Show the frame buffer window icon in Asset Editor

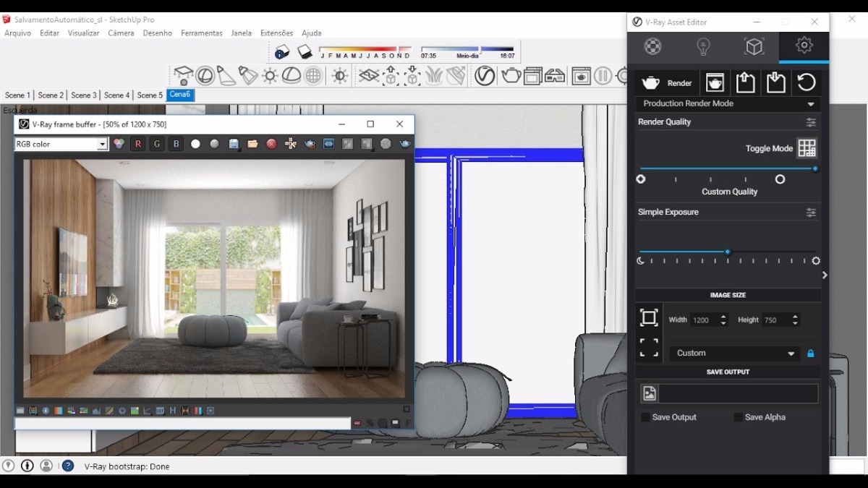pos(715,82)
